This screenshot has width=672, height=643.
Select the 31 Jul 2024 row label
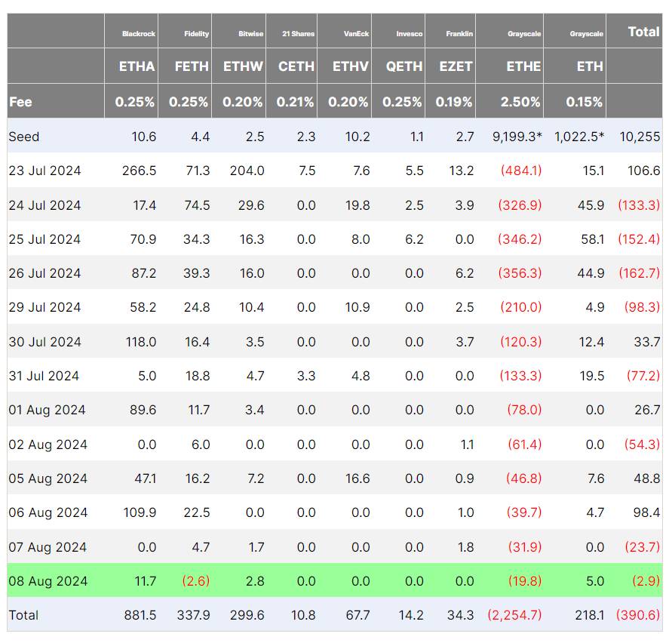pyautogui.click(x=44, y=376)
